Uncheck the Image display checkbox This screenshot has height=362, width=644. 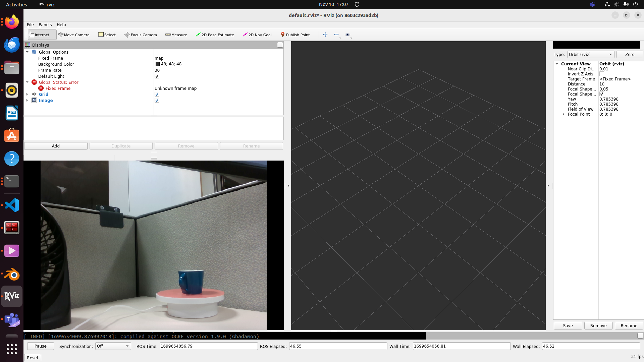[157, 101]
